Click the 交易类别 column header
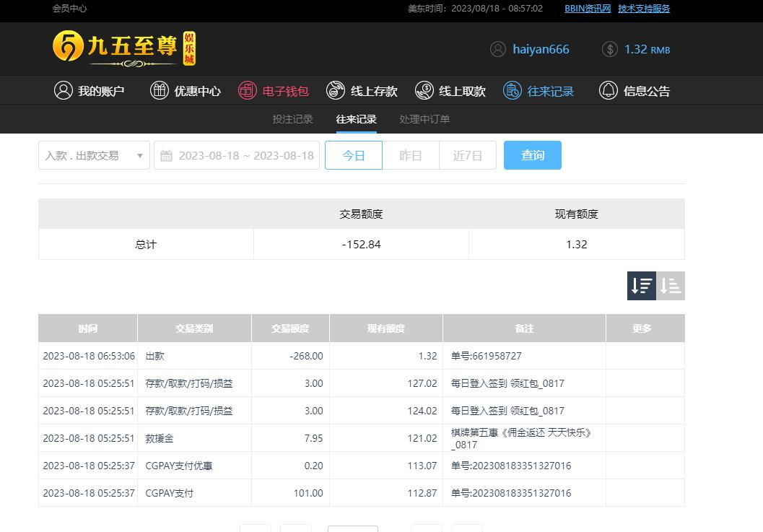Viewport: 763px width, 532px height. [195, 328]
